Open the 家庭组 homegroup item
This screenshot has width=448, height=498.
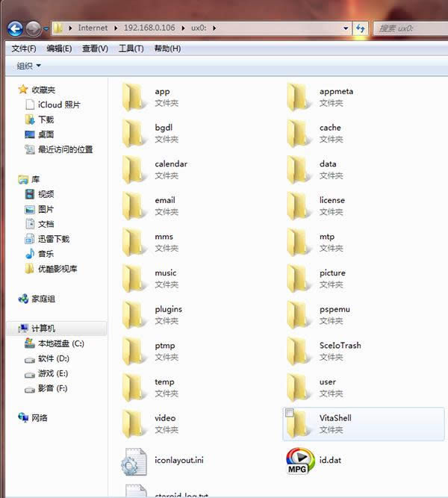(x=43, y=299)
